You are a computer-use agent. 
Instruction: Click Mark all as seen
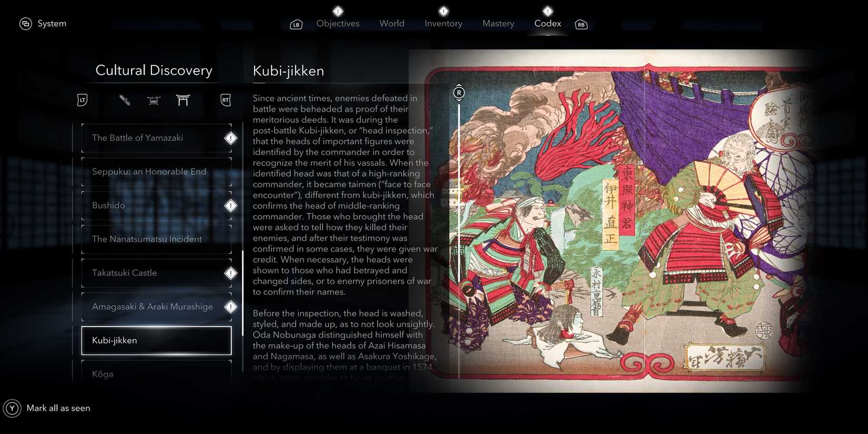58,408
